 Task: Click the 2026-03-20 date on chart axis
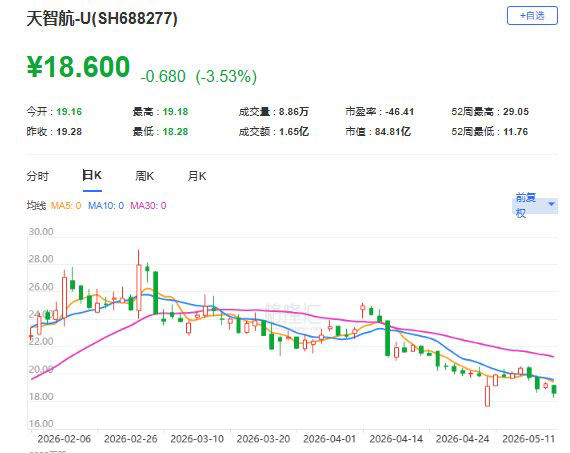(x=264, y=439)
